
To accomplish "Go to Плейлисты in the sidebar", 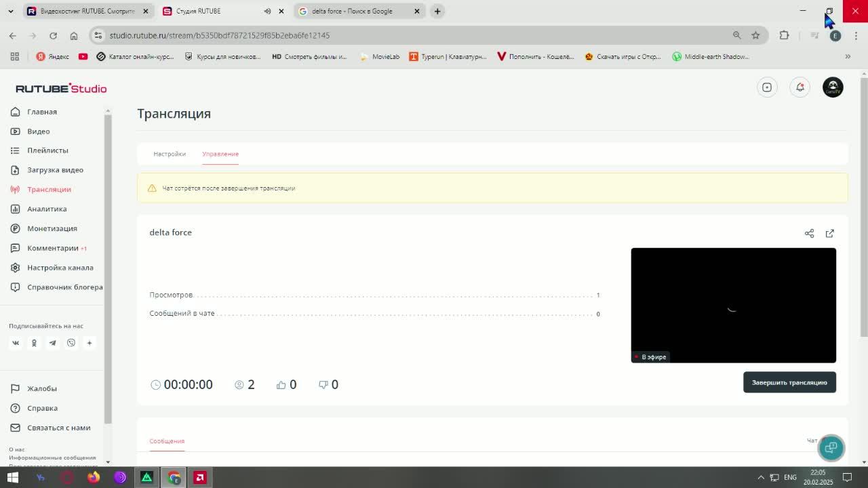I will coord(47,150).
